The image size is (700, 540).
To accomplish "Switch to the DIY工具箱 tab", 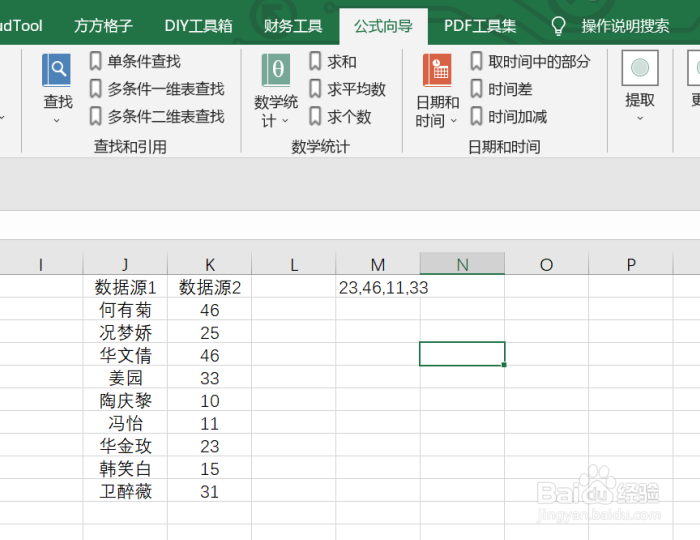I will click(198, 26).
